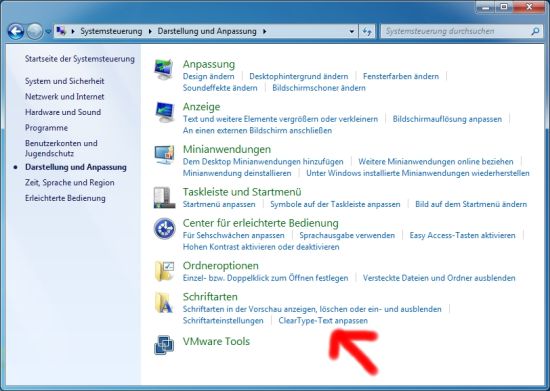Expand arrow between Systemsteuerung and Darstellung
The image size is (550, 391).
(150, 31)
